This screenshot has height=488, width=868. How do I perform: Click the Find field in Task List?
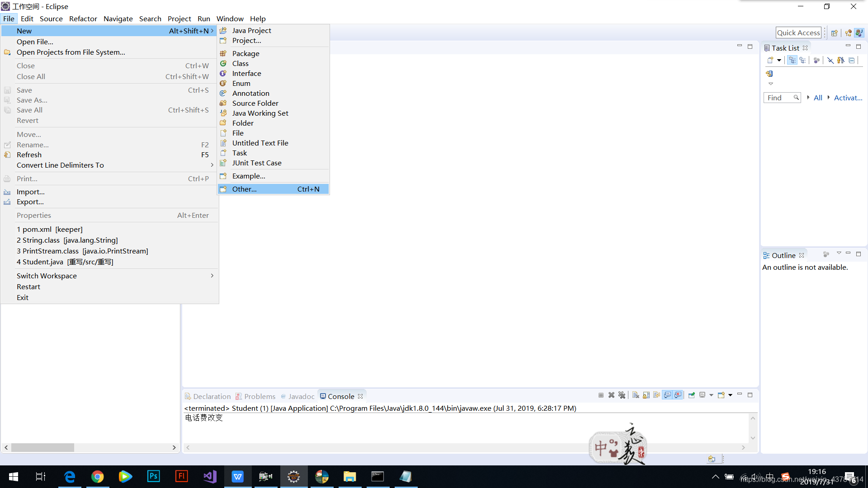pyautogui.click(x=782, y=98)
